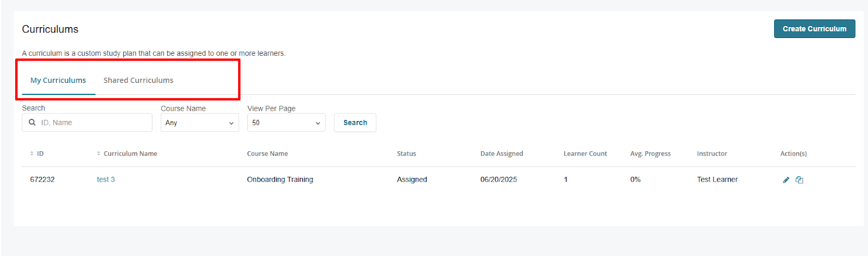Click the Onboarding Training course cell

coord(280,180)
